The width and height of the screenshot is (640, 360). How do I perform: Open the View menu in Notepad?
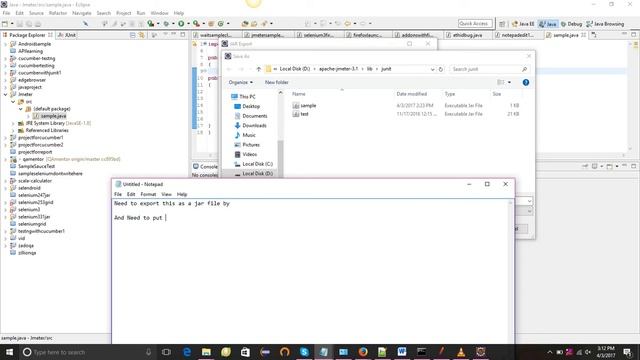coord(166,194)
